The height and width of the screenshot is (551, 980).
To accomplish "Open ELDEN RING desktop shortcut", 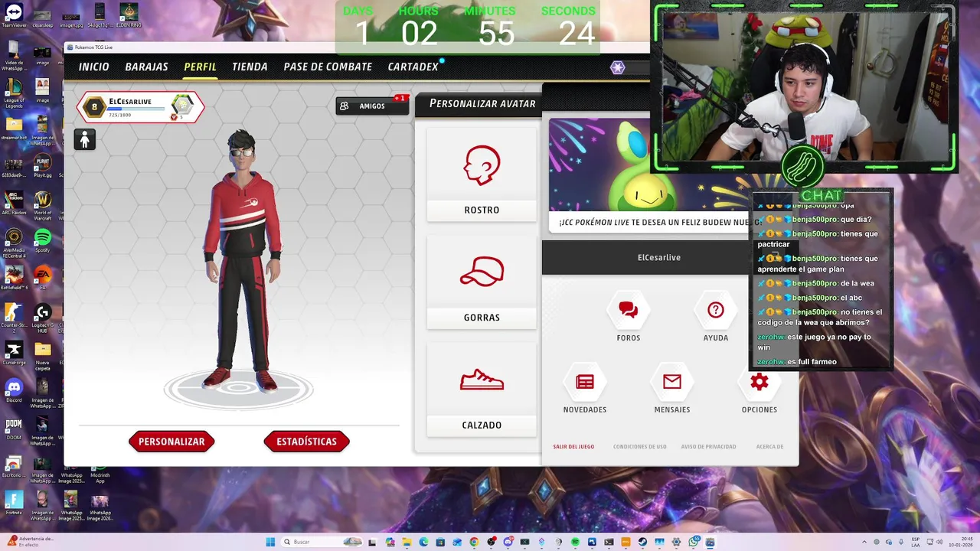I will pyautogui.click(x=129, y=15).
